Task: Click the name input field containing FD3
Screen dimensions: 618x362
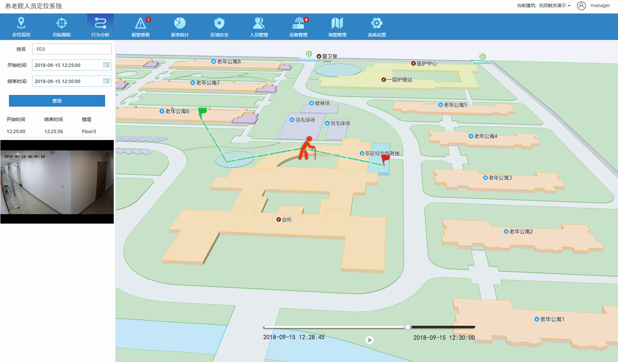Action: point(72,49)
